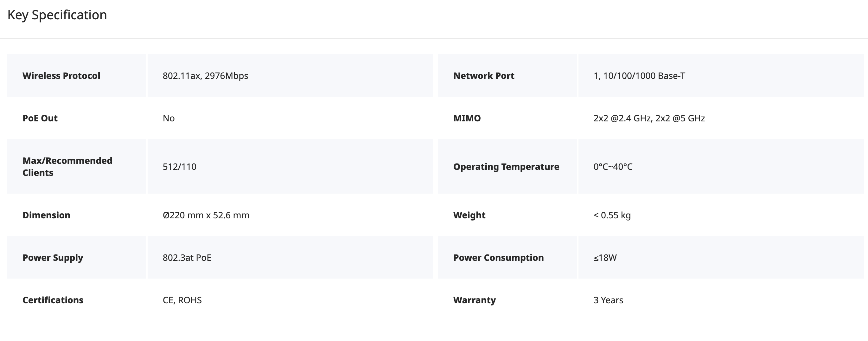Click the 3 Years warranty value
Viewport: 868px width, 341px height.
point(608,300)
